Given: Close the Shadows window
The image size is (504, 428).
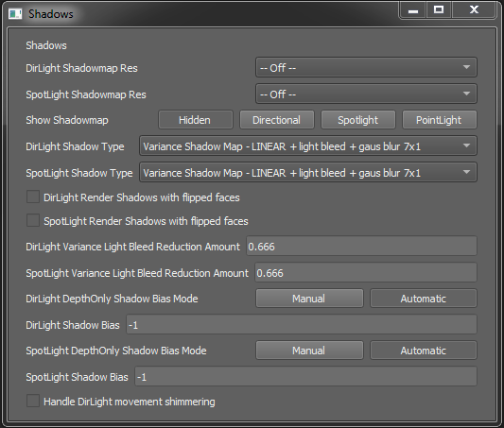Looking at the screenshot, I should [x=474, y=10].
